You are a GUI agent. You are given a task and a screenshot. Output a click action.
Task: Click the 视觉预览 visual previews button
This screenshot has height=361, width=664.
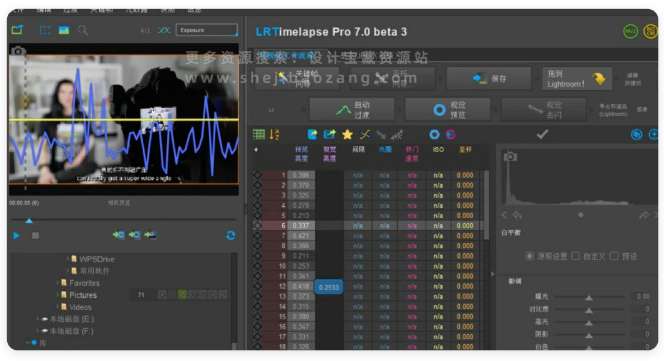point(448,110)
